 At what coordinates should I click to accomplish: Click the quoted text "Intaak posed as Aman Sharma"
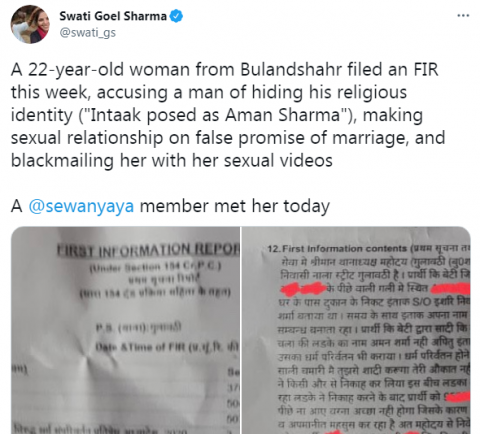(215, 115)
